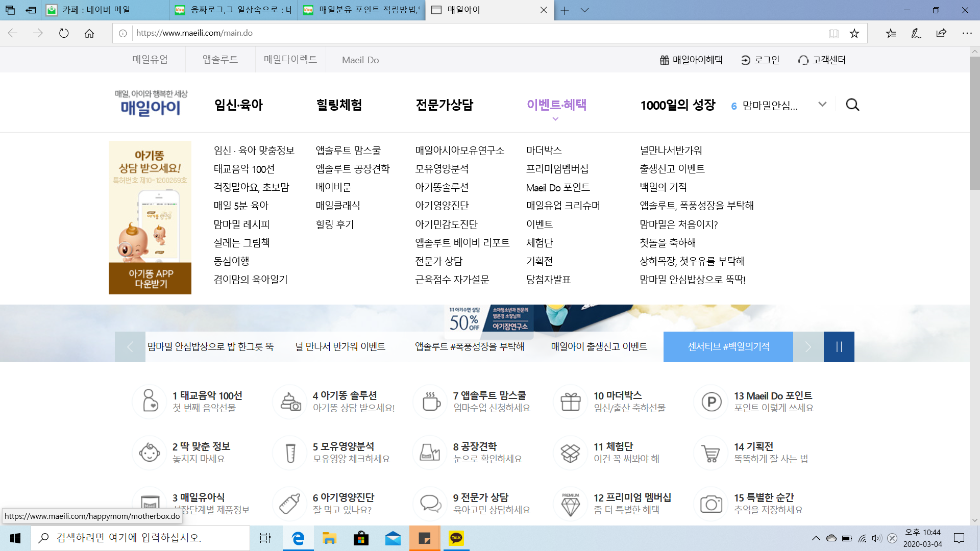Open the 1000일의 성장 main menu
This screenshot has width=980, height=551.
[678, 105]
